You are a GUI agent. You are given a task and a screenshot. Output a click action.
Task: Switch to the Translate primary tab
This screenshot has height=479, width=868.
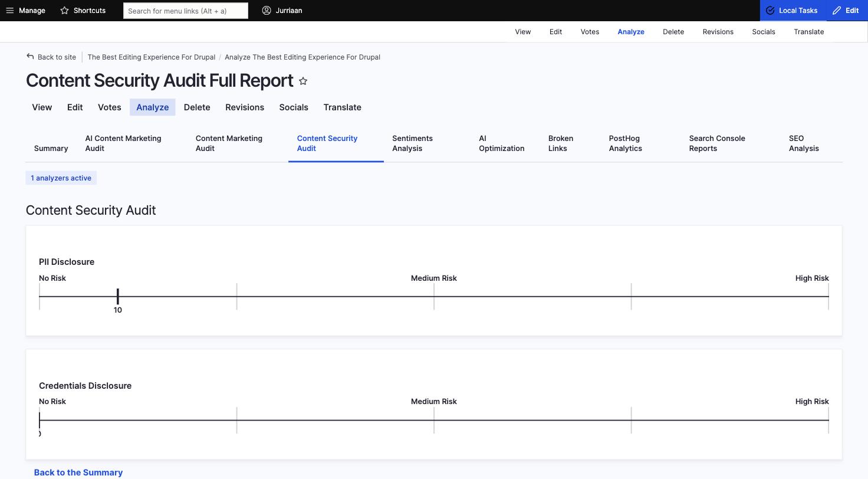[x=343, y=107]
